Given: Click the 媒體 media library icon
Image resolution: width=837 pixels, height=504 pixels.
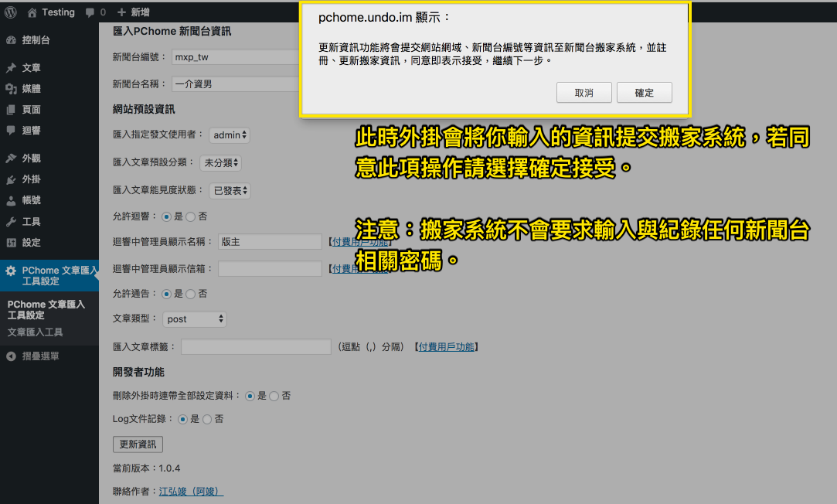Looking at the screenshot, I should point(12,89).
